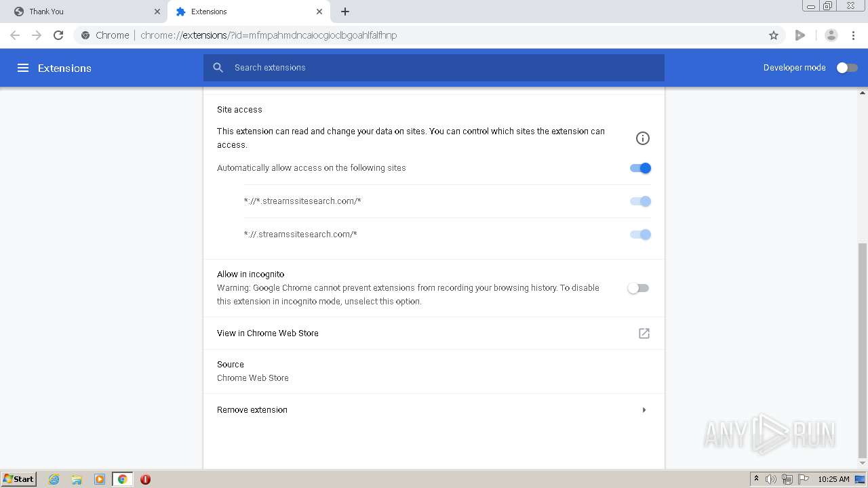Click the show desktop button in the tray
The image size is (868, 488).
coord(860,479)
